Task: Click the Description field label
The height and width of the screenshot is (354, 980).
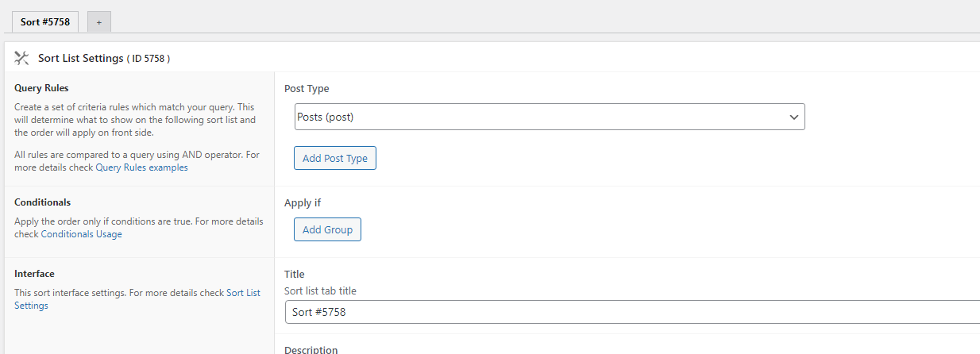Action: click(x=311, y=349)
